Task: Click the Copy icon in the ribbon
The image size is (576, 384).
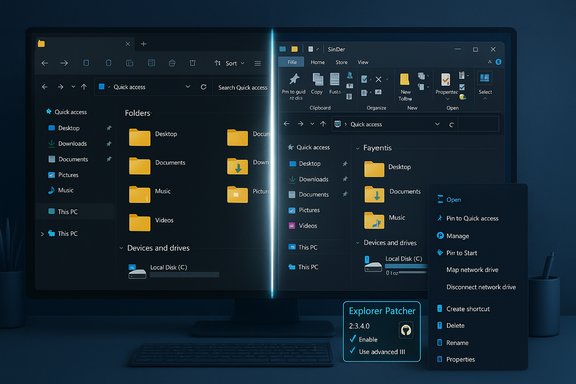Action: pyautogui.click(x=317, y=79)
